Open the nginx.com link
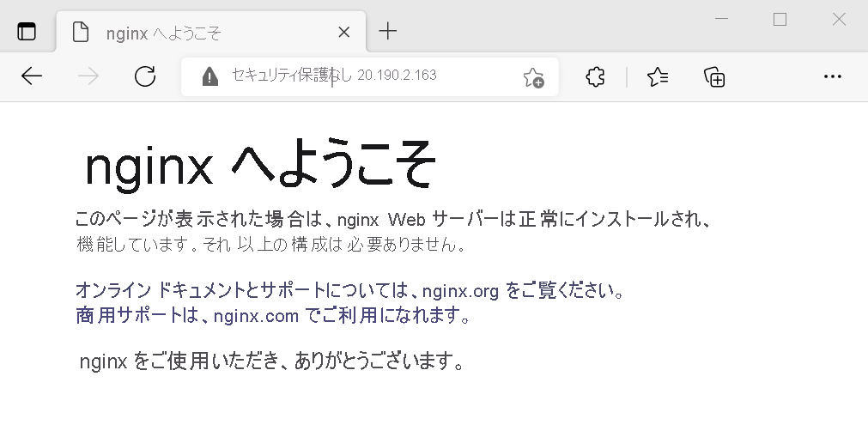The height and width of the screenshot is (431, 868). pos(257,316)
